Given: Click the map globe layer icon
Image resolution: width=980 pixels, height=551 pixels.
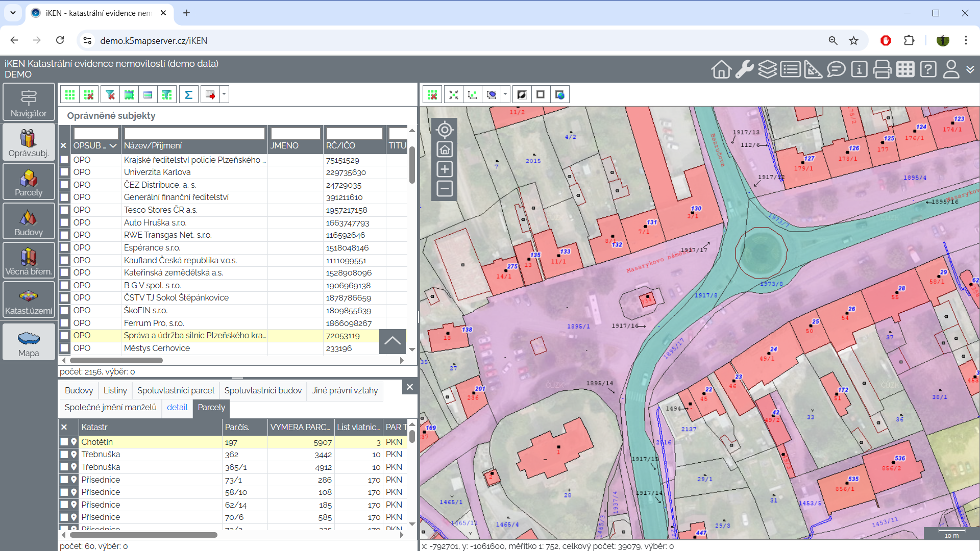Looking at the screenshot, I should 560,94.
